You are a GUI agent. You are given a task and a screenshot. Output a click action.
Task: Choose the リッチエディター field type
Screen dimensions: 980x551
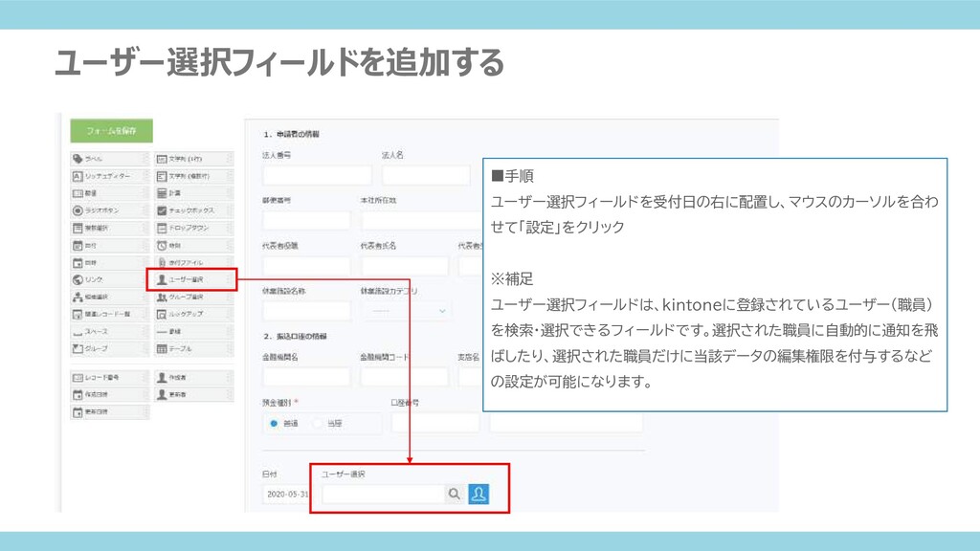pyautogui.click(x=110, y=176)
